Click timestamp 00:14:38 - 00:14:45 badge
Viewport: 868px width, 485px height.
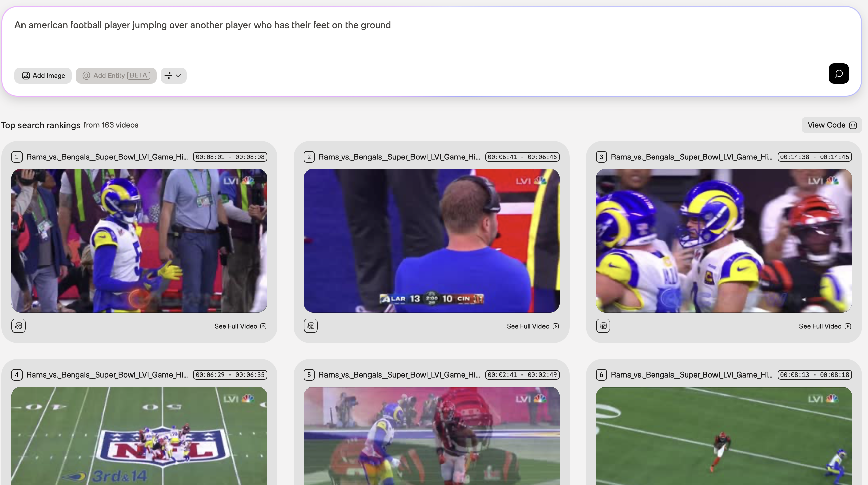coord(815,157)
